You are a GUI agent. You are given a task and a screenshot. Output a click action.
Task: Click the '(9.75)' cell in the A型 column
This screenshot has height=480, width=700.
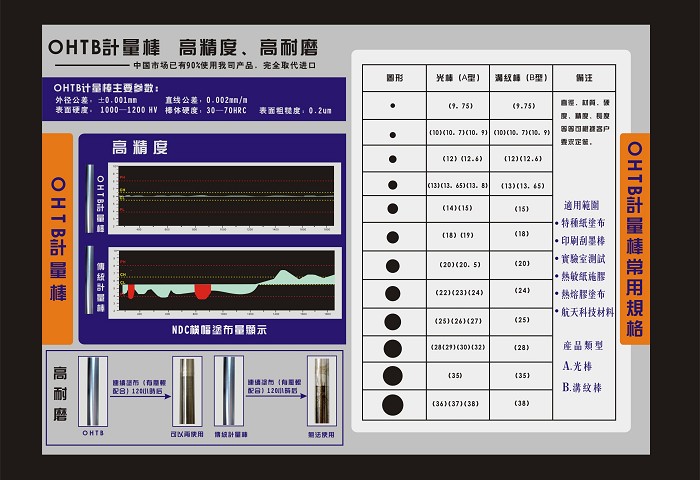tap(460, 106)
